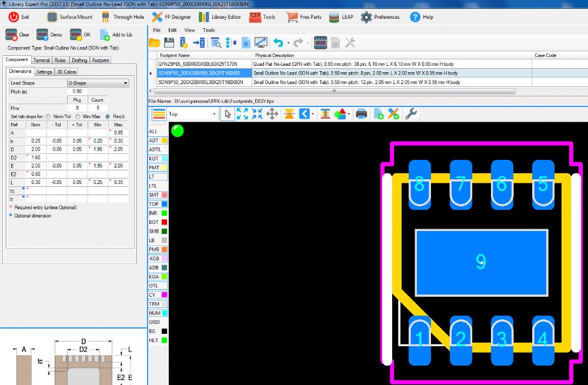Click the undo arrow icon
Image resolution: width=588 pixels, height=385 pixels.
(x=278, y=43)
